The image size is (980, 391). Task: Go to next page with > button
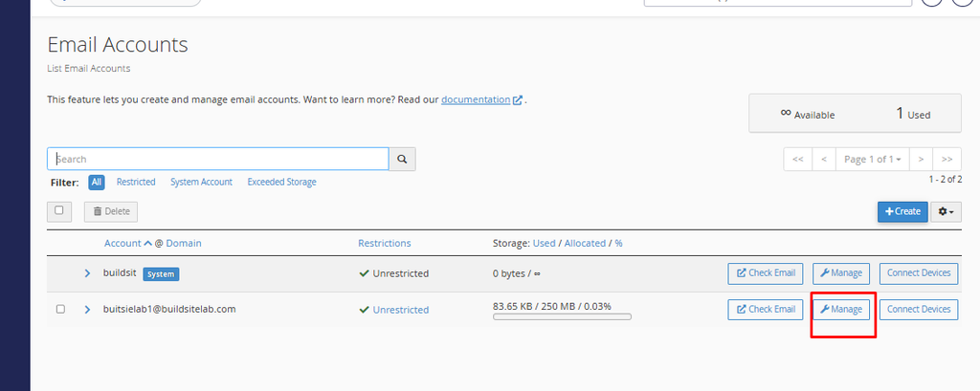pyautogui.click(x=922, y=160)
